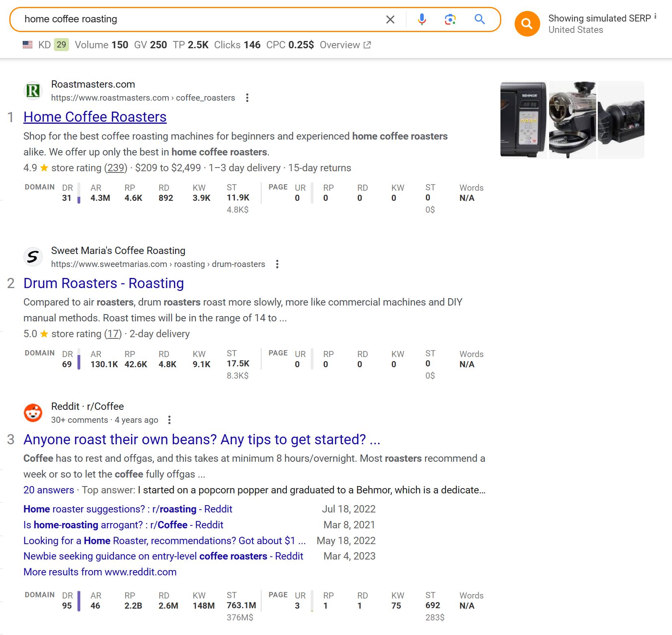This screenshot has width=672, height=635.
Task: Click the sweetmarias.com URL breadcrumb
Action: [158, 264]
